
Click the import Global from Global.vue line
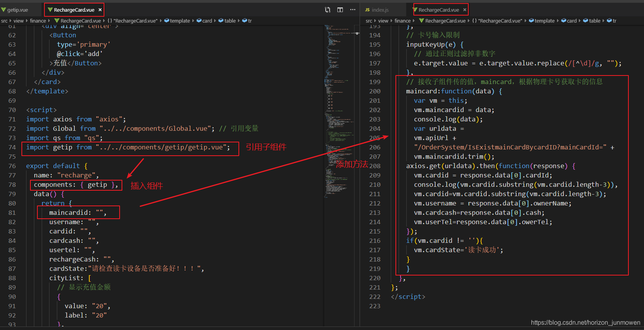click(x=142, y=128)
